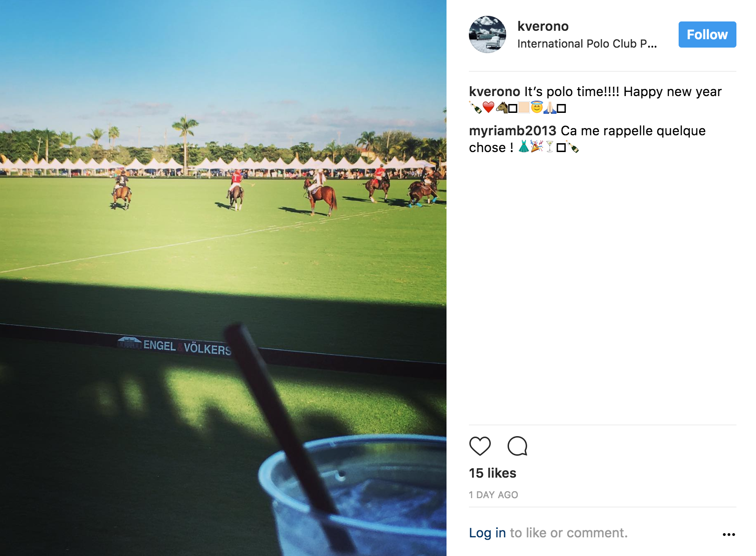Open kverono username in caption

[x=495, y=91]
